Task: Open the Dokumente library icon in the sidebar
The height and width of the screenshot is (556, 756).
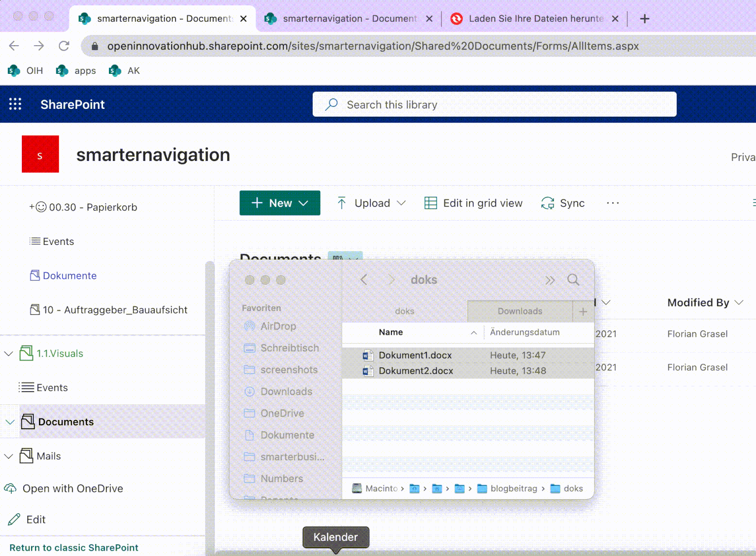Action: pyautogui.click(x=34, y=276)
